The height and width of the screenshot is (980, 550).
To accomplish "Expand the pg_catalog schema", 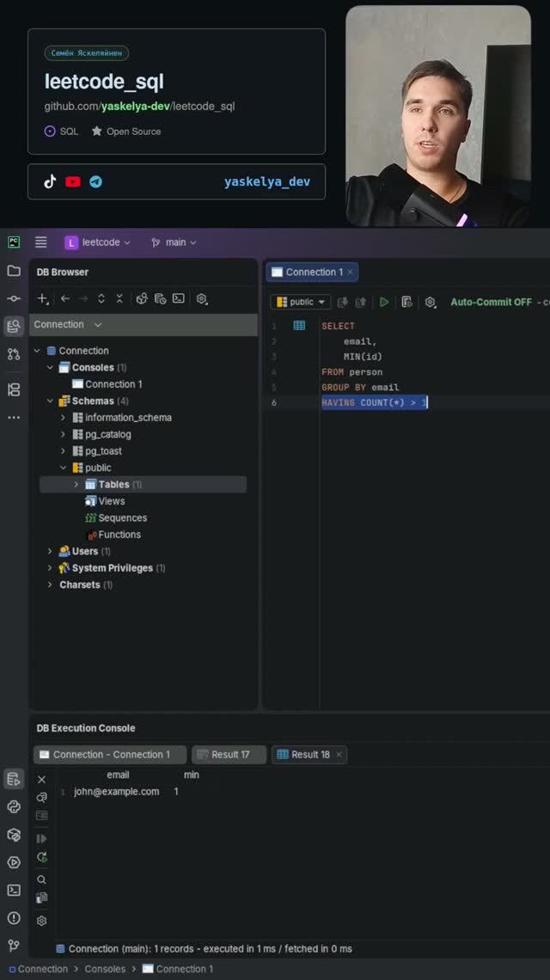I will click(63, 434).
